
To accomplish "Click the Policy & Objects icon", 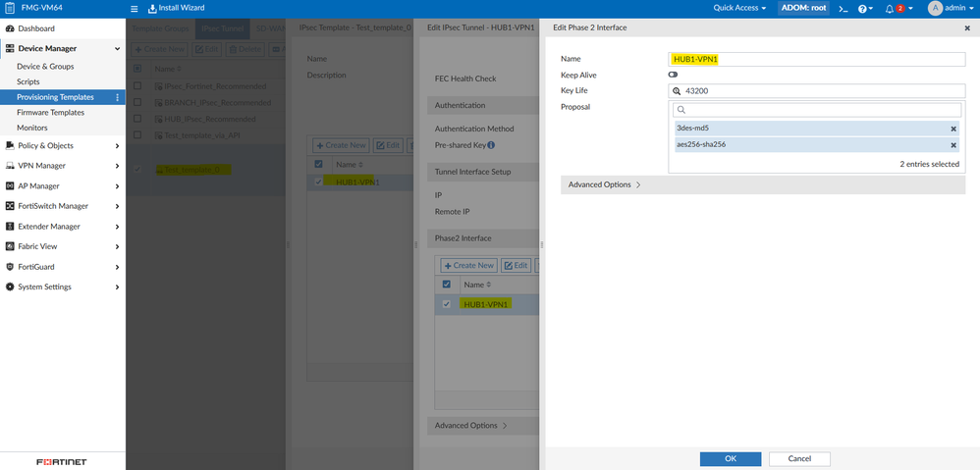I will click(10, 145).
